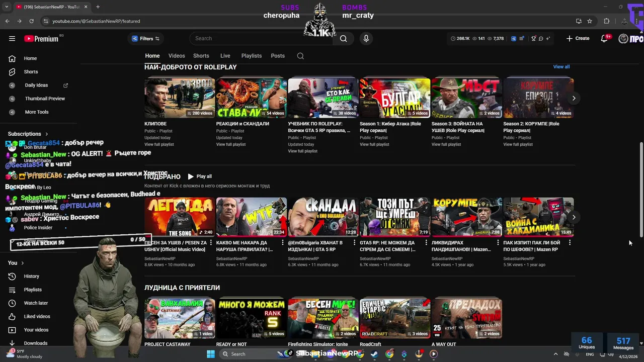Open Daily Ideas in the sidebar
The height and width of the screenshot is (362, 644).
[x=36, y=85]
